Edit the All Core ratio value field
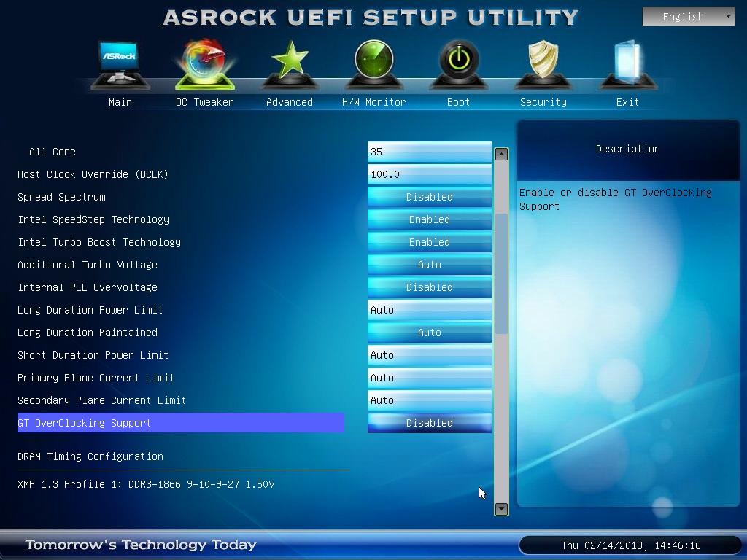This screenshot has height=560, width=747. click(429, 152)
